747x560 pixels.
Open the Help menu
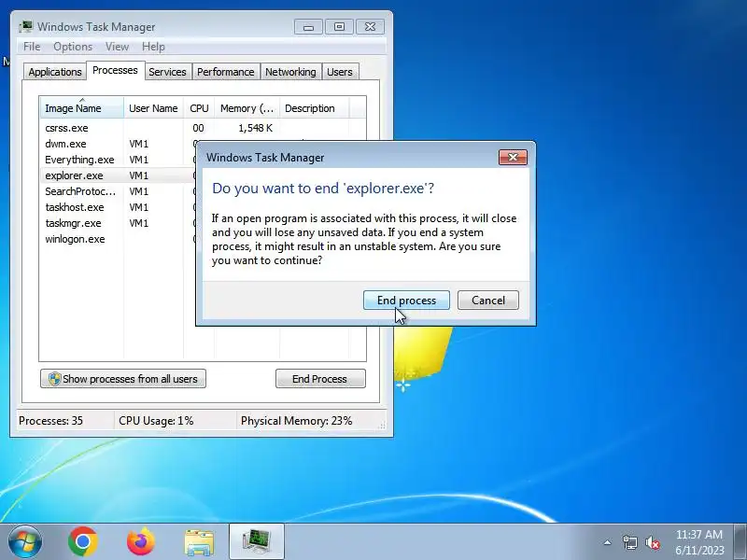click(x=153, y=47)
